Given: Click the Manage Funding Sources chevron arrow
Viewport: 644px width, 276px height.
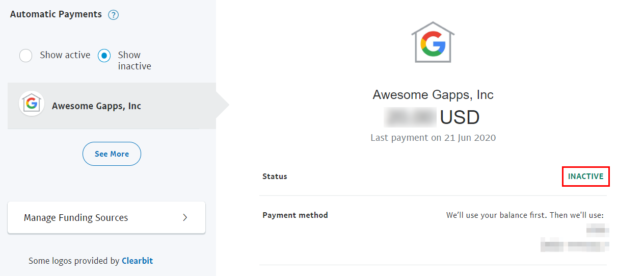Looking at the screenshot, I should tap(185, 218).
